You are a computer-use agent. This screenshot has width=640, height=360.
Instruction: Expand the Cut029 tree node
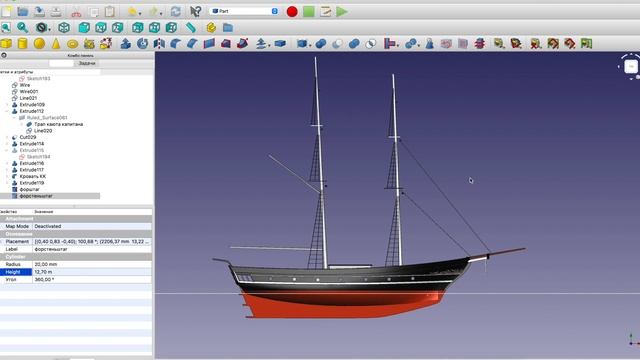point(7,138)
